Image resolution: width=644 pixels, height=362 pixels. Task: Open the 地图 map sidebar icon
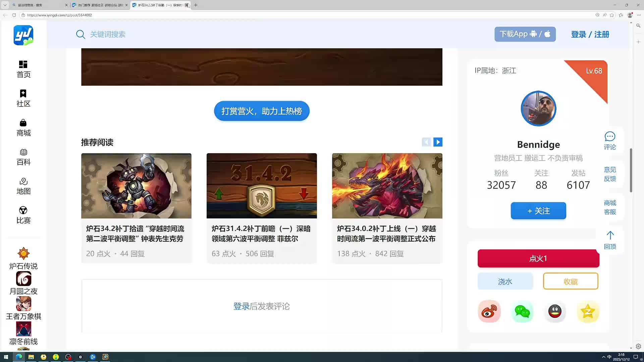pos(23,181)
